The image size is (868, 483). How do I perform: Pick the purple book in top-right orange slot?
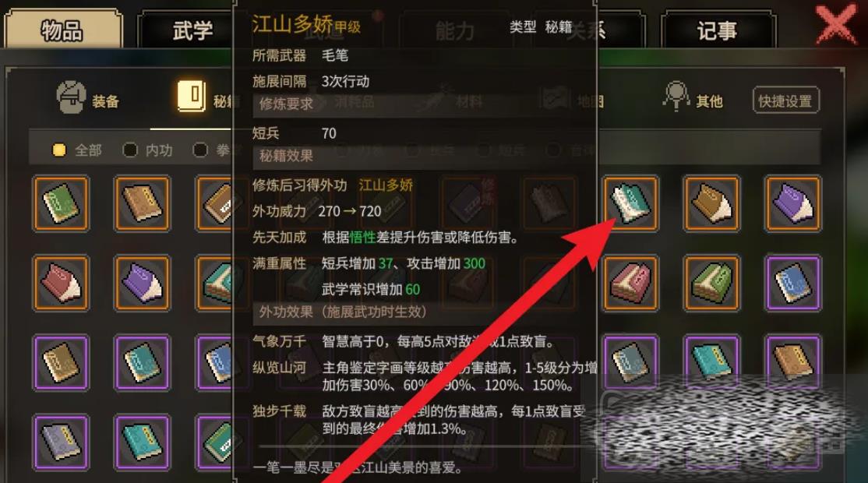pos(792,203)
